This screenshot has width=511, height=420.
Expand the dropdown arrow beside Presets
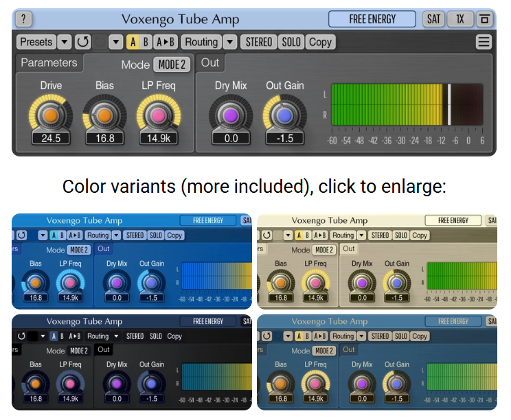click(x=65, y=42)
